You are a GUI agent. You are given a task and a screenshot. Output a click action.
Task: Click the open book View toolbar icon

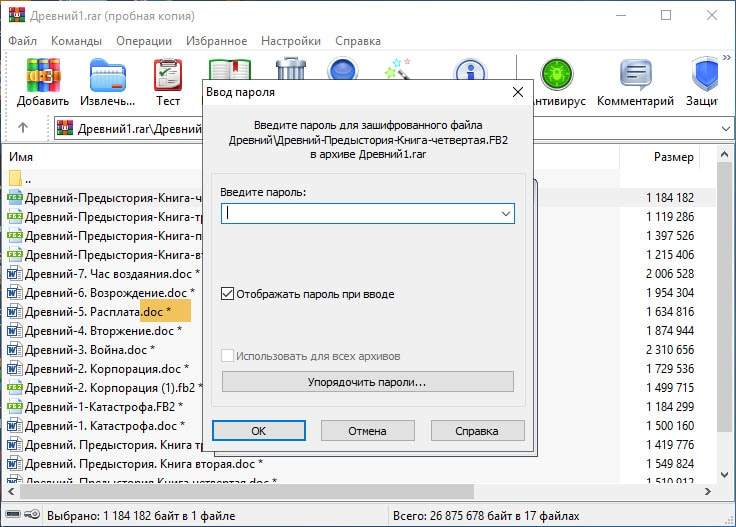coord(230,69)
